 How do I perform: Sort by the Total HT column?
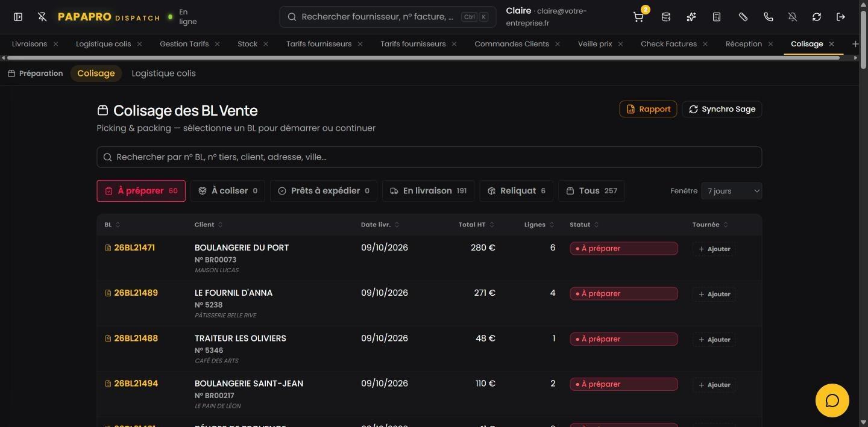[476, 225]
